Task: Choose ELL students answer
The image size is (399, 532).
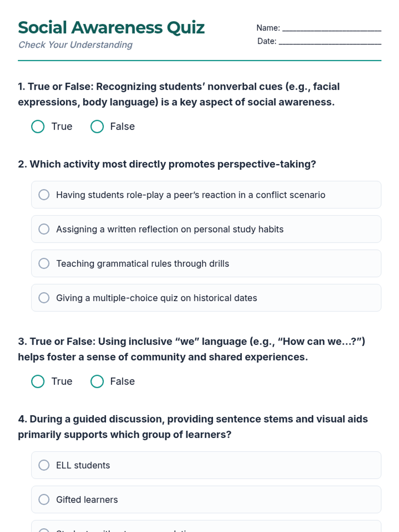Action: click(x=44, y=465)
